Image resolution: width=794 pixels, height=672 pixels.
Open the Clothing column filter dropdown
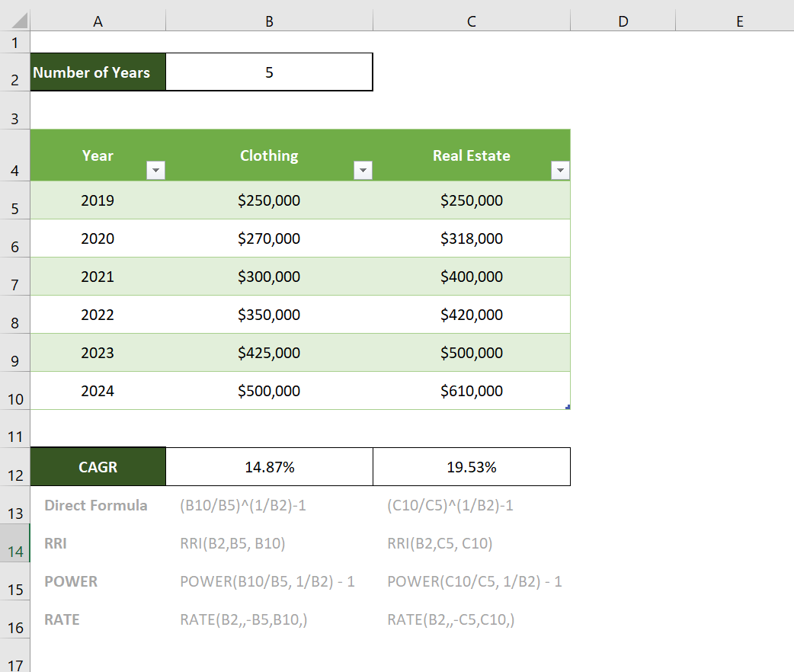point(363,170)
